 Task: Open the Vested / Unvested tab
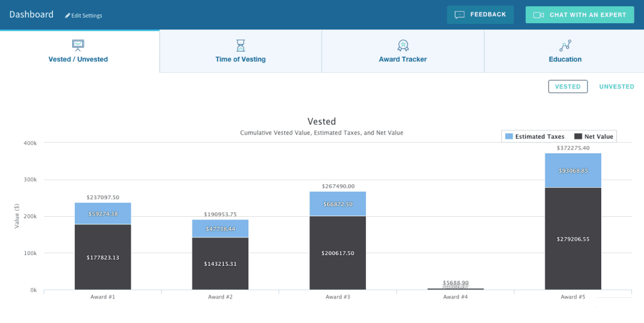pyautogui.click(x=80, y=52)
